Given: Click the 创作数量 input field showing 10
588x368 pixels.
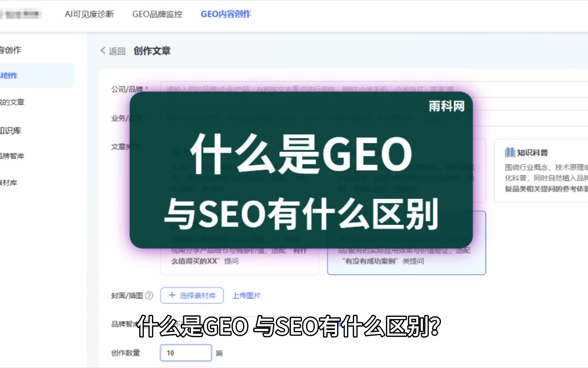Looking at the screenshot, I should pyautogui.click(x=186, y=353).
